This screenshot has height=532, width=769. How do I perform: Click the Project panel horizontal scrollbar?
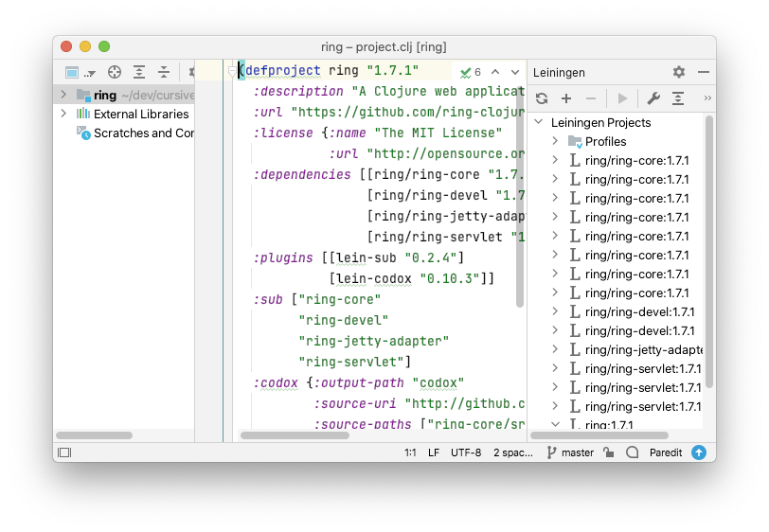(x=94, y=435)
